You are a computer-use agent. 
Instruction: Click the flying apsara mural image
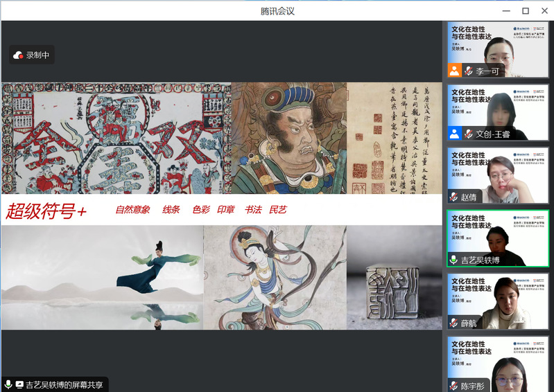tap(275, 277)
